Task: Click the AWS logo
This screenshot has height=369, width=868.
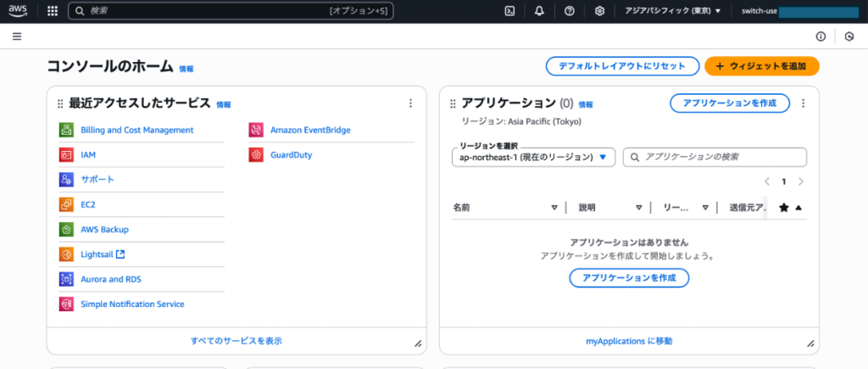Action: (18, 11)
